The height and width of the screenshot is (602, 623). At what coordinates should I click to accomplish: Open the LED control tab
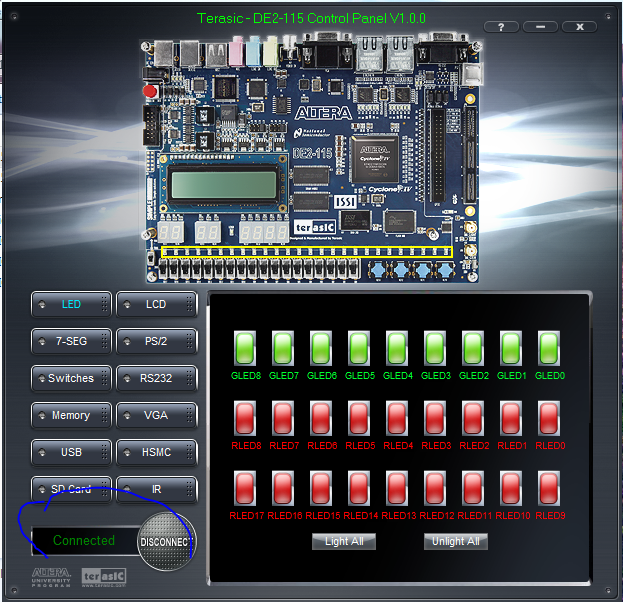71,304
